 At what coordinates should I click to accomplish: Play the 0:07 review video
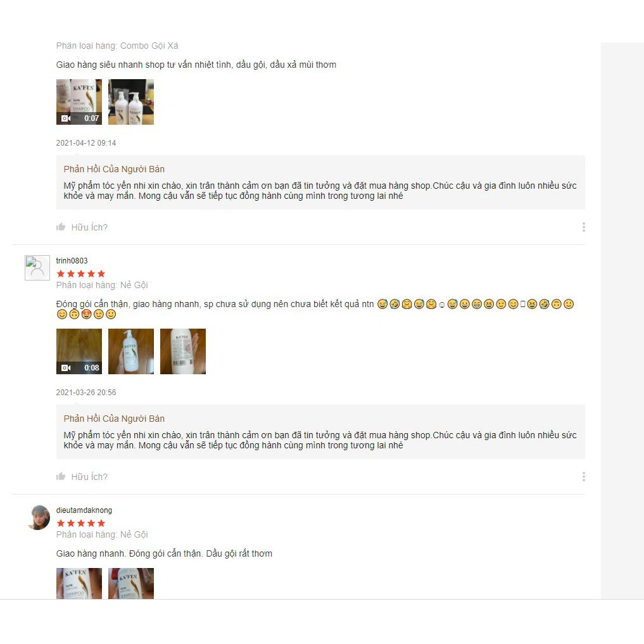click(x=79, y=102)
